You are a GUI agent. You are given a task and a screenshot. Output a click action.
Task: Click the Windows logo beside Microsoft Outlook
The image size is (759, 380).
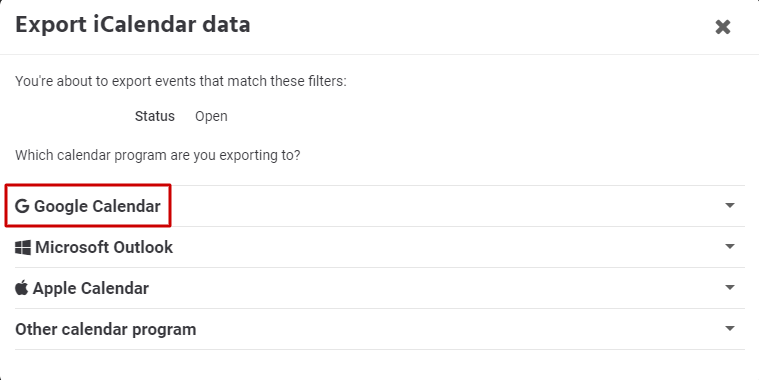pyautogui.click(x=23, y=247)
